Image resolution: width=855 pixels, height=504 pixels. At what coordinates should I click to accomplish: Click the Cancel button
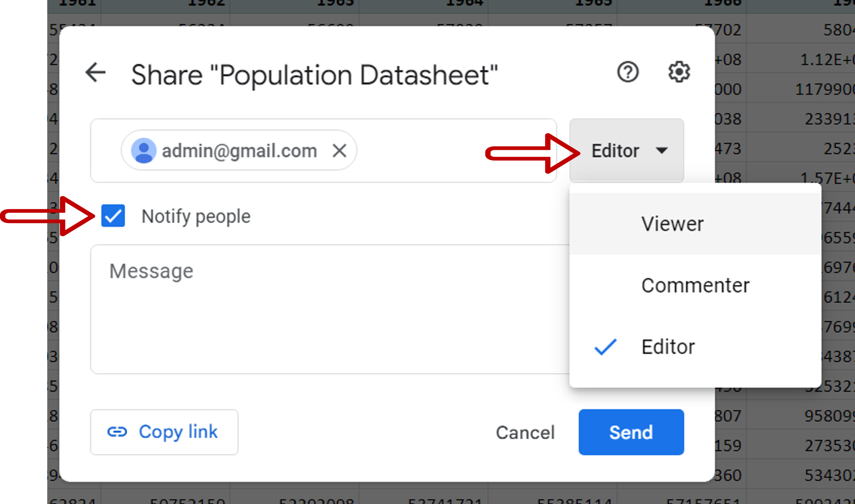click(x=525, y=432)
